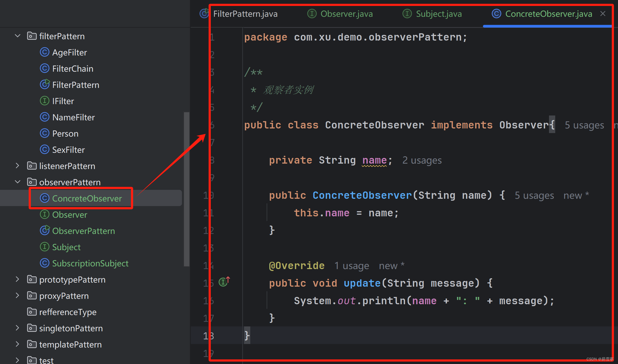The height and width of the screenshot is (364, 618).
Task: Click the SexFilter class icon
Action: (45, 149)
